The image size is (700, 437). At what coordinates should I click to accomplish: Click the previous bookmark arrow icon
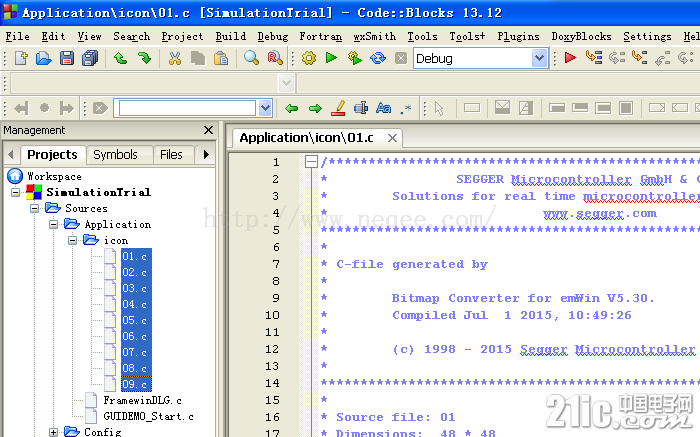point(21,108)
